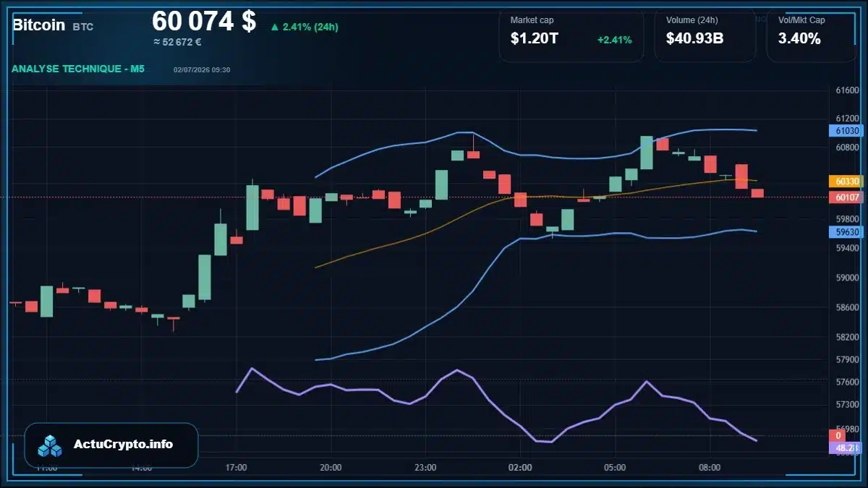Click the 59800 price axis label
The image size is (868, 488).
(x=846, y=219)
